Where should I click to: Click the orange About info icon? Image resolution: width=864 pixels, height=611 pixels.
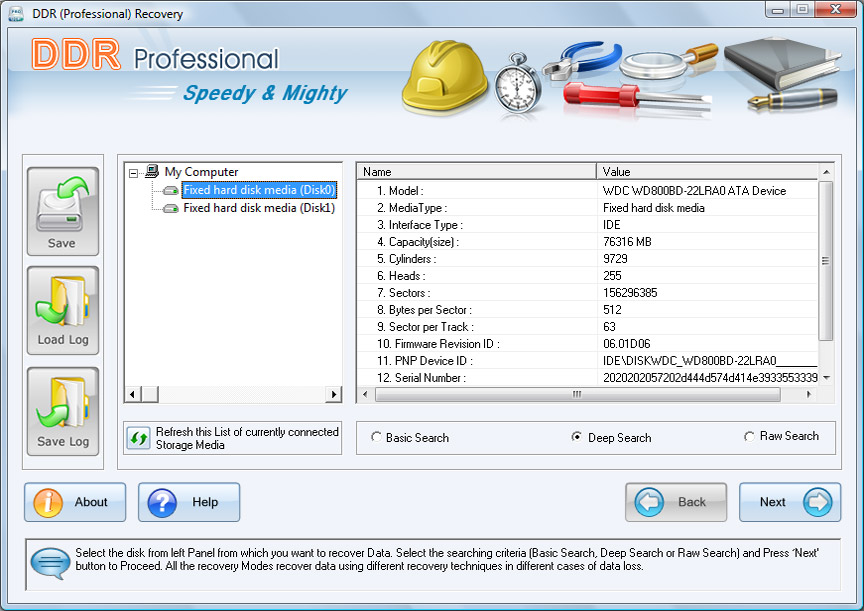[x=48, y=502]
